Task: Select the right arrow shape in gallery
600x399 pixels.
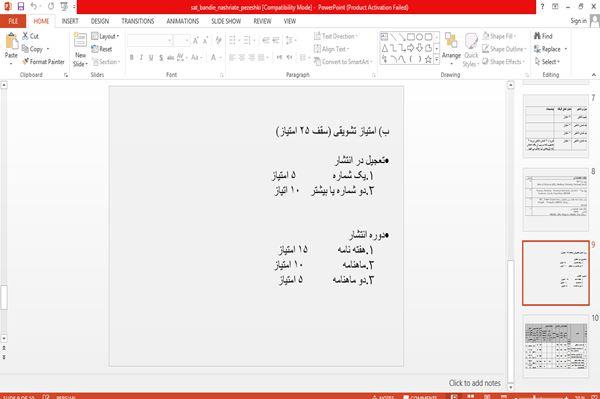Action: tap(411, 48)
